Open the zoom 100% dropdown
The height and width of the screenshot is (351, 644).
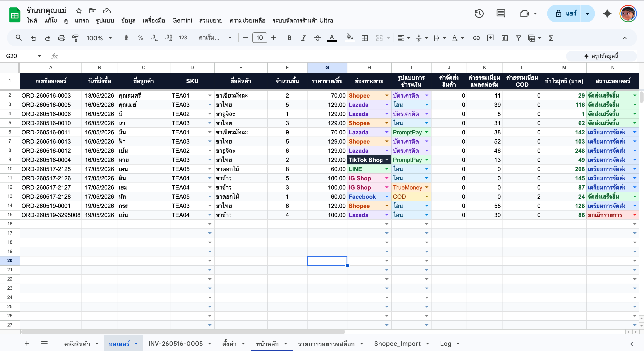coord(99,38)
